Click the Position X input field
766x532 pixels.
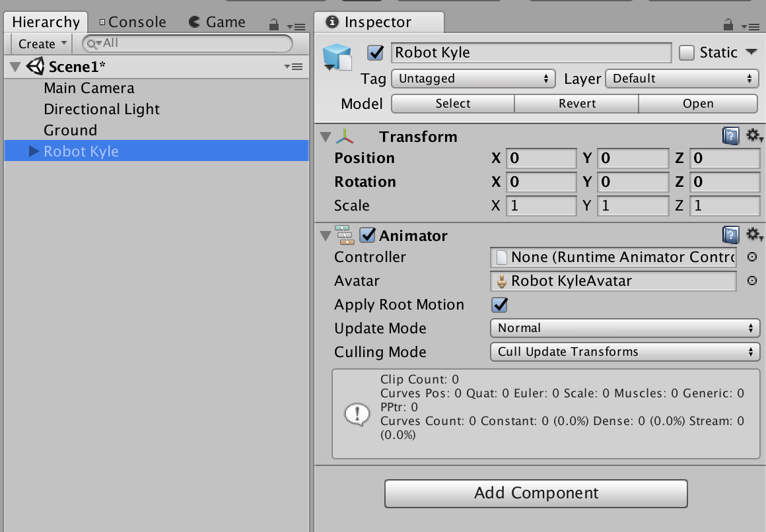coord(541,158)
